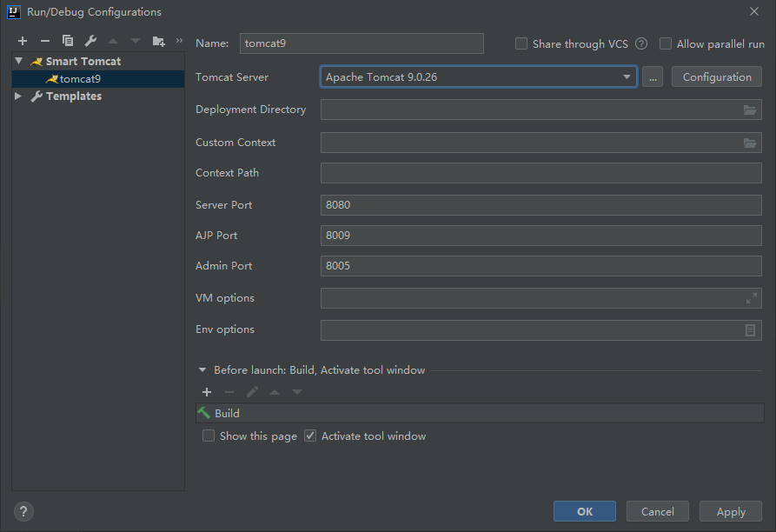
Task: Add a new run configuration
Action: point(22,40)
